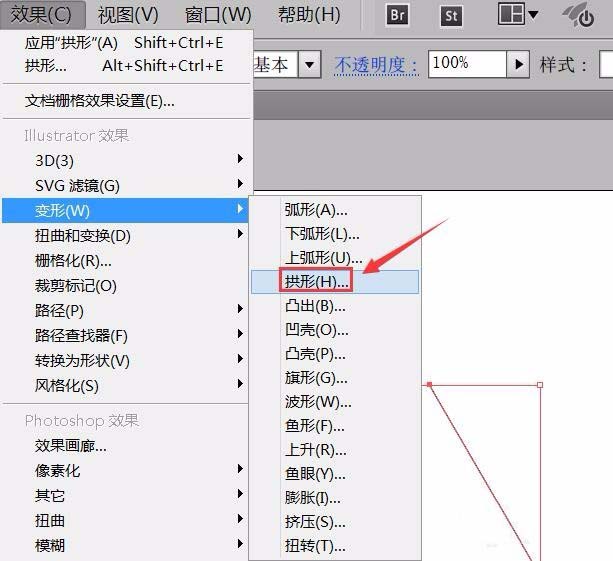Choose 拱形... Alt+Shift+Ctrl+E entry
This screenshot has height=561, width=613.
(x=126, y=66)
